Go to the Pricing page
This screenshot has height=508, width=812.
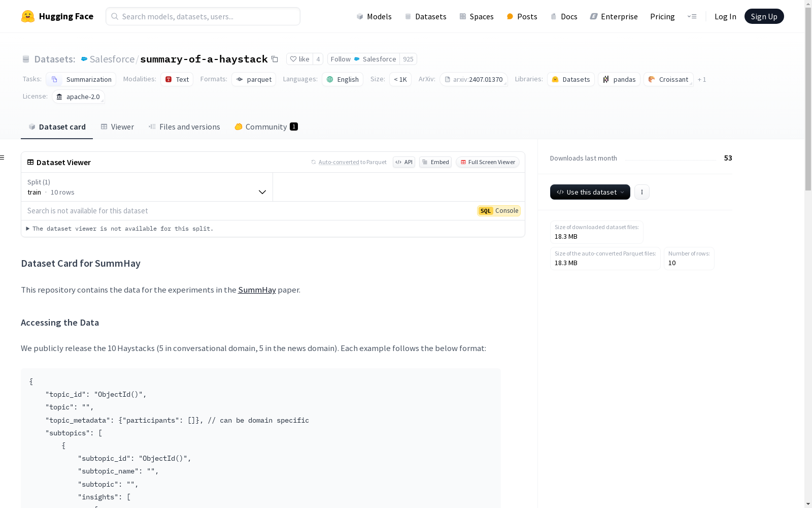(662, 16)
